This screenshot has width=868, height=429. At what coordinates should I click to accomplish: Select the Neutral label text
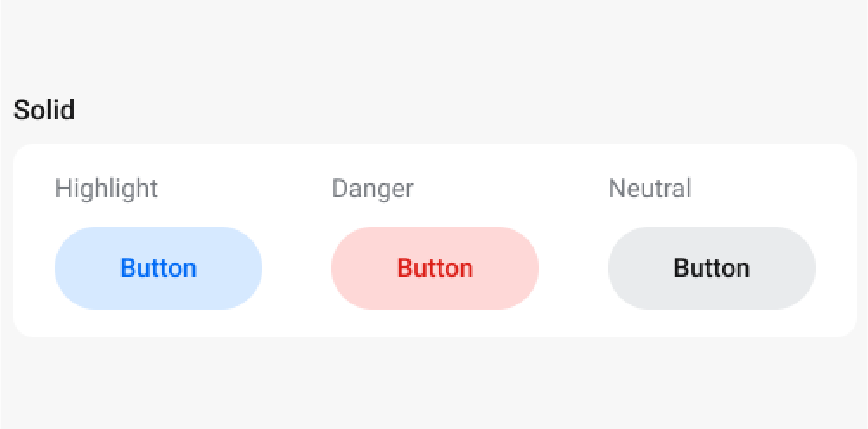click(x=650, y=189)
